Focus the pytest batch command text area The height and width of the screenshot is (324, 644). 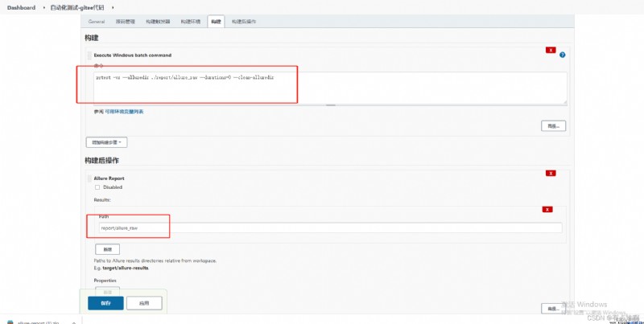click(x=330, y=88)
